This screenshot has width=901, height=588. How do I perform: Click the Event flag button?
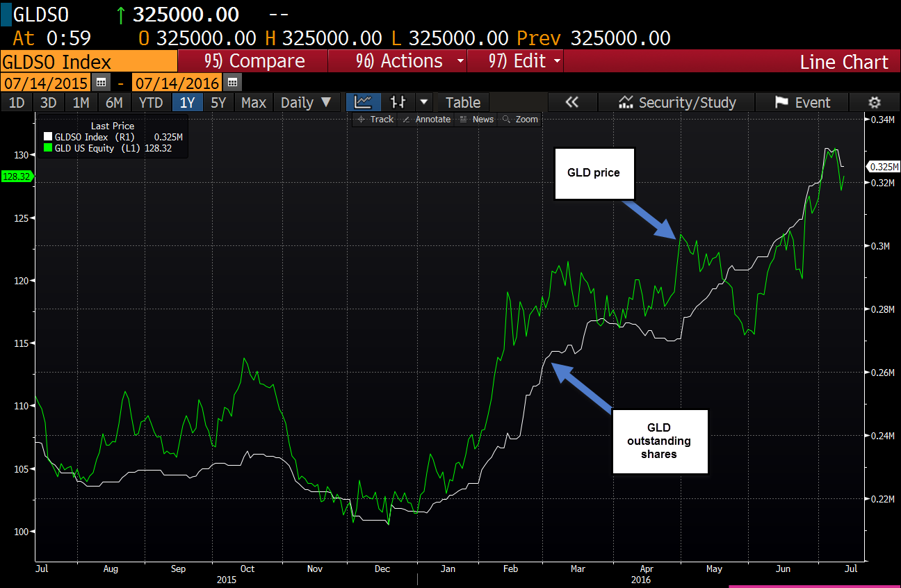click(802, 102)
